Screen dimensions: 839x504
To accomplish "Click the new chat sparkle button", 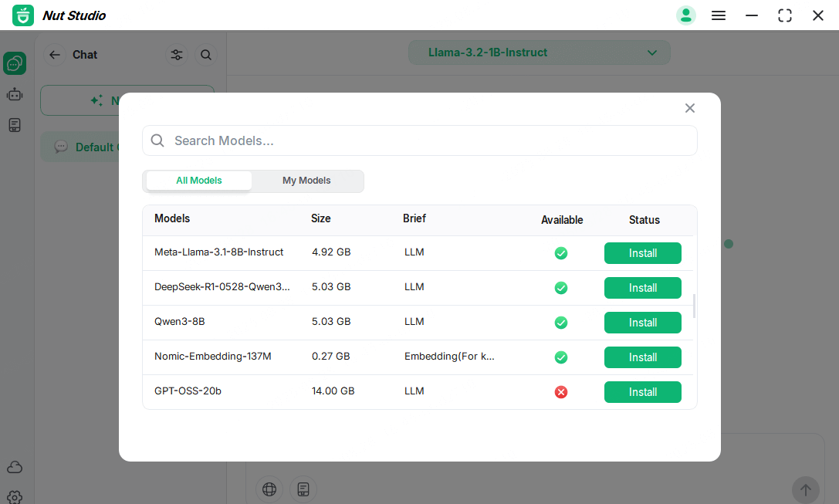I will point(80,100).
